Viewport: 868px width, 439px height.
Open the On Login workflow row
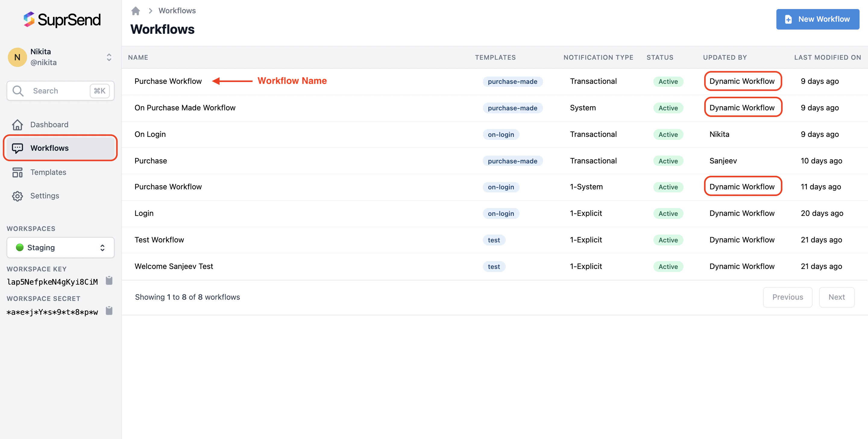[x=150, y=134]
